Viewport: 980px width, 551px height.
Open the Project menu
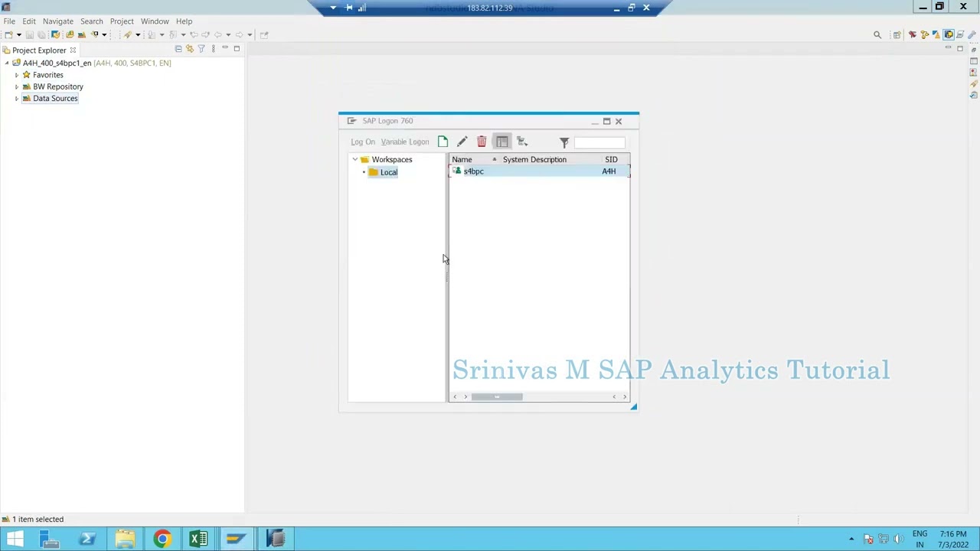tap(122, 21)
